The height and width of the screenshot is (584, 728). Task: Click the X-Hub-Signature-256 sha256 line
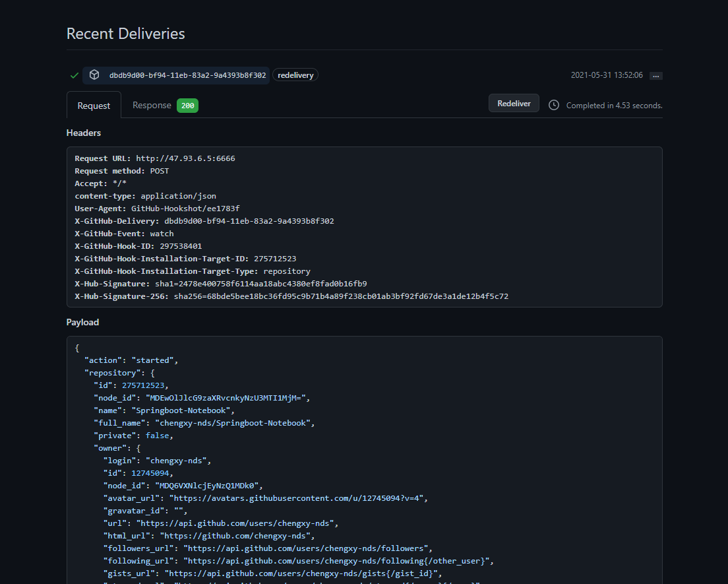pyautogui.click(x=291, y=296)
